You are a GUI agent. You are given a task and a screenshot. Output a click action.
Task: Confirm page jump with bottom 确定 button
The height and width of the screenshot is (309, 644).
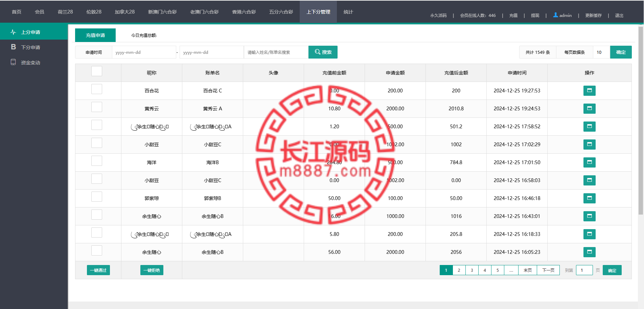[x=612, y=270]
